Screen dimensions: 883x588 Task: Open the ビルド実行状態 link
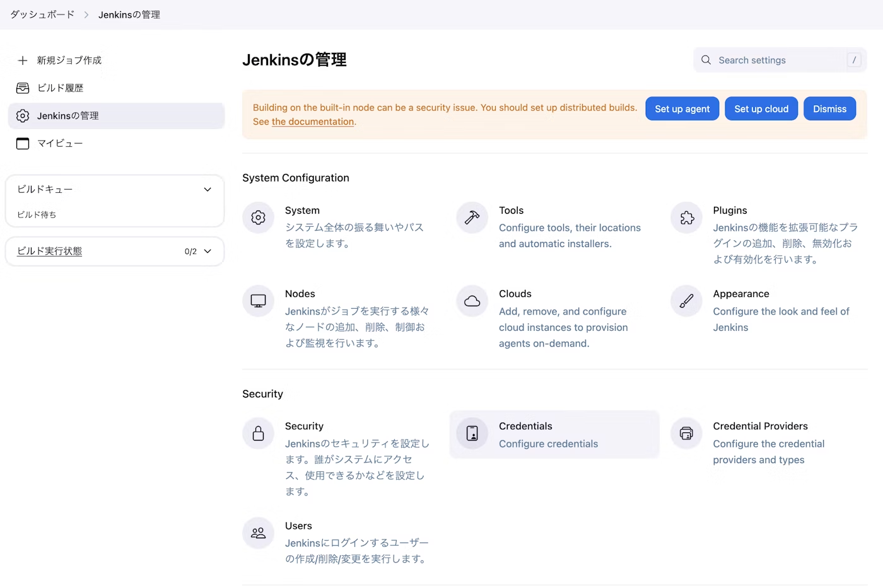pos(50,251)
